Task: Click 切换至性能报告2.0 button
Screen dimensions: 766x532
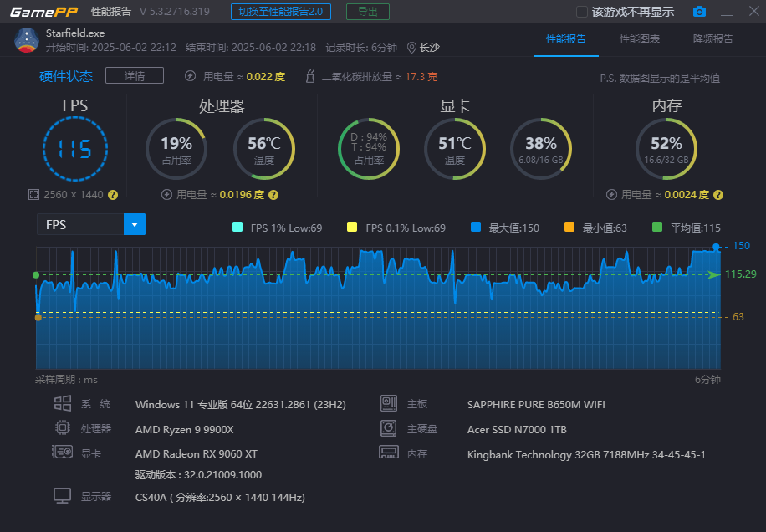Action: pos(281,12)
